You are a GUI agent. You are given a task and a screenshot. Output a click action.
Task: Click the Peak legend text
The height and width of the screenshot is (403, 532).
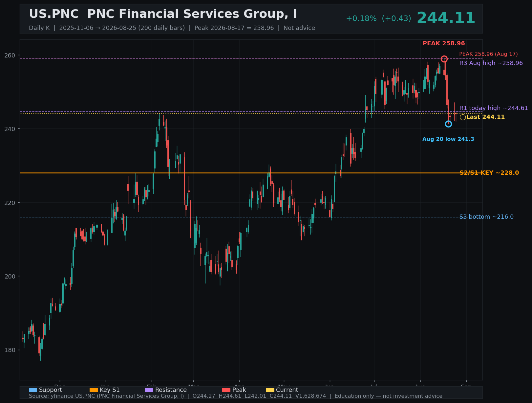pyautogui.click(x=239, y=390)
